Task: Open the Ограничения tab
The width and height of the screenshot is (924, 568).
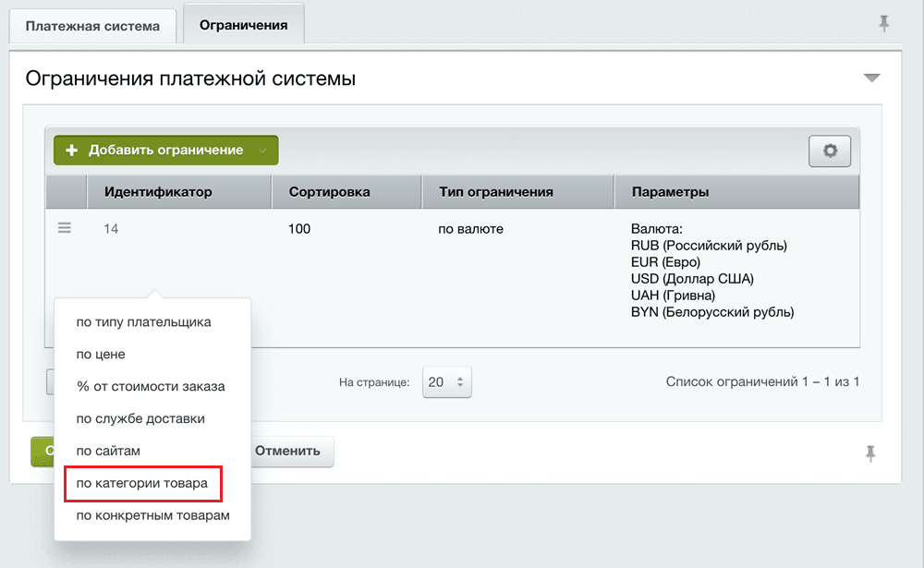Action: point(244,25)
